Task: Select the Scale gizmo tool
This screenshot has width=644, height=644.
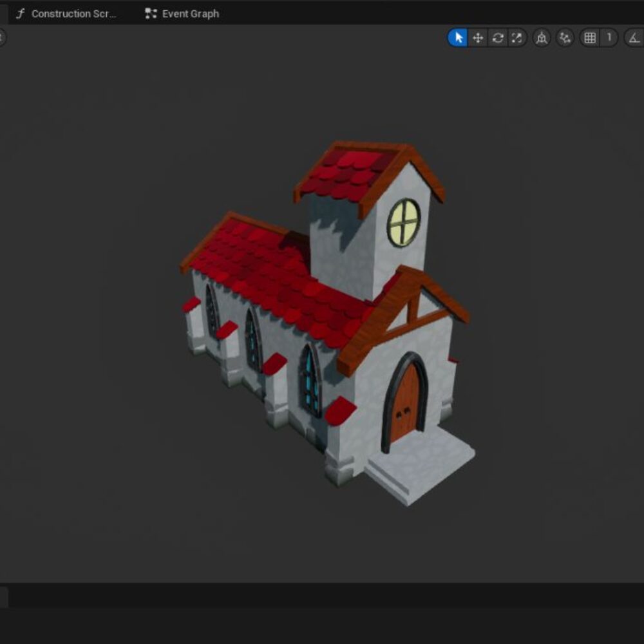Action: (516, 38)
